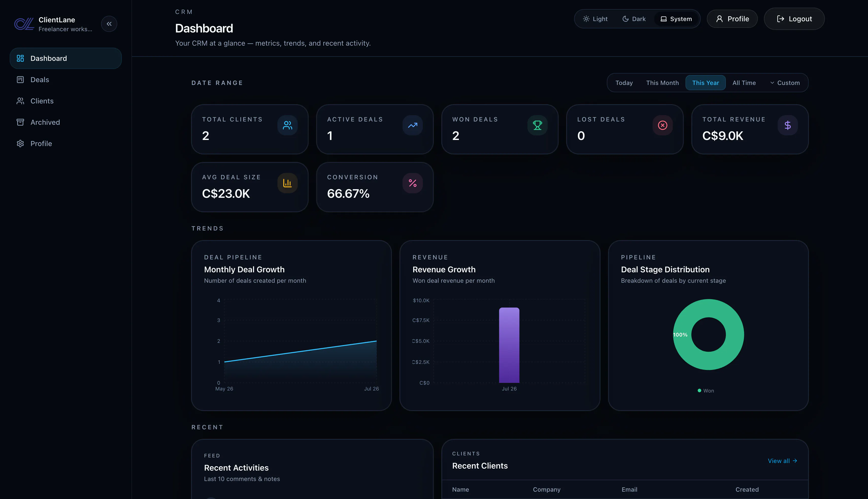Click the Conversion percent icon
Viewport: 868px width, 499px height.
click(x=413, y=183)
